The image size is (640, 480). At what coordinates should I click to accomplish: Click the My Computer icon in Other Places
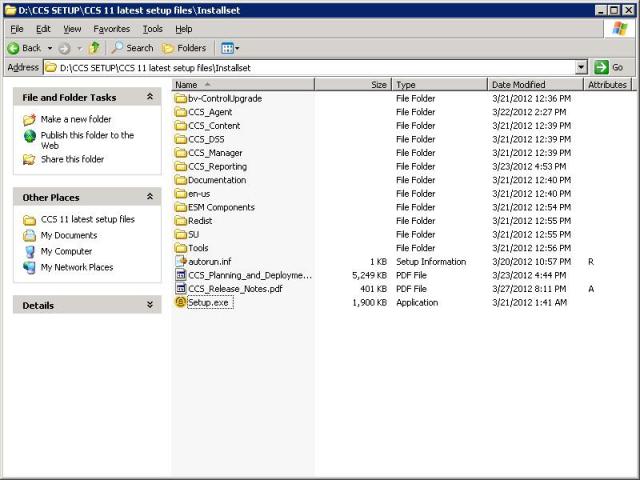pos(29,252)
